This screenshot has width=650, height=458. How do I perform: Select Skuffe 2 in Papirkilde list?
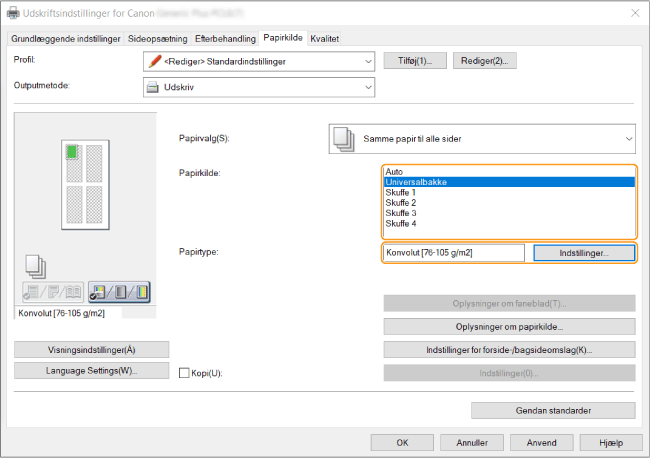(x=399, y=203)
